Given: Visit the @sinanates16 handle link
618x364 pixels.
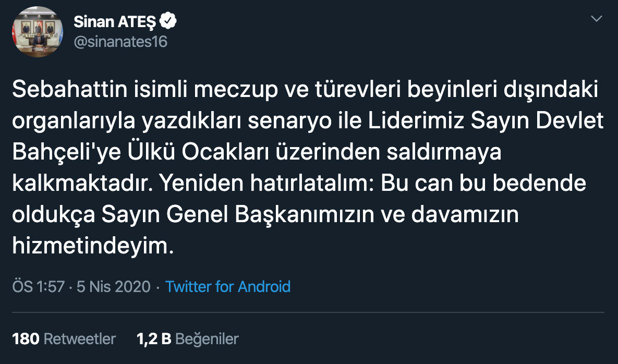Looking at the screenshot, I should pos(120,42).
